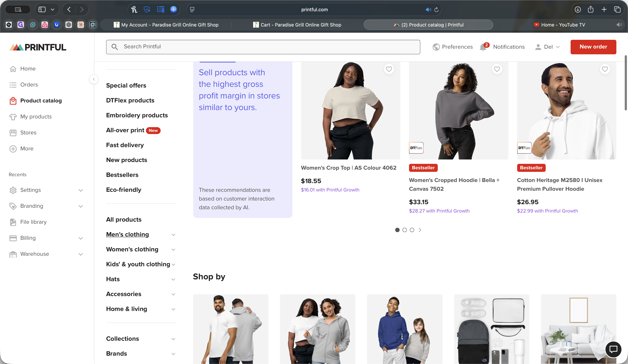Screen dimensions: 628x364
Task: Collapse the left navigation sidebar
Action: [94, 79]
